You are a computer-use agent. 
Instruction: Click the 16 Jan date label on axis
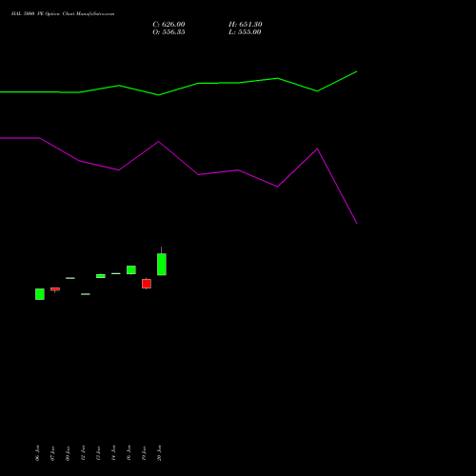[x=129, y=453]
